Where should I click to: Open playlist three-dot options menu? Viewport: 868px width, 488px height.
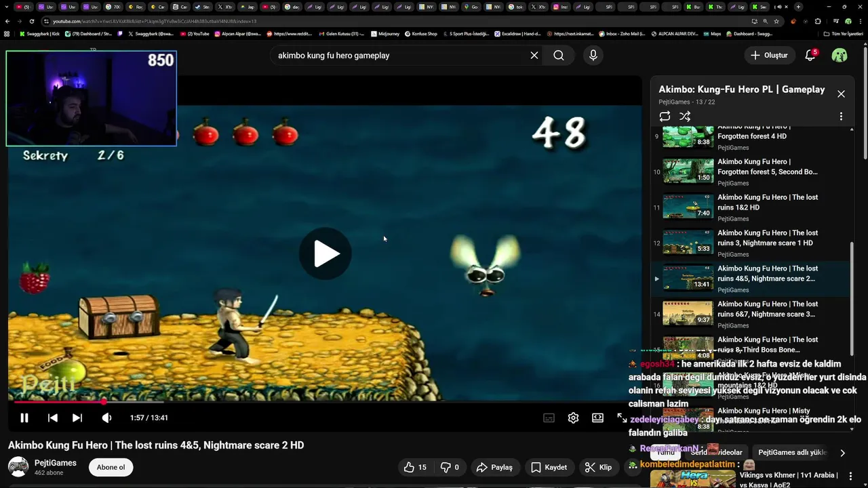click(841, 117)
